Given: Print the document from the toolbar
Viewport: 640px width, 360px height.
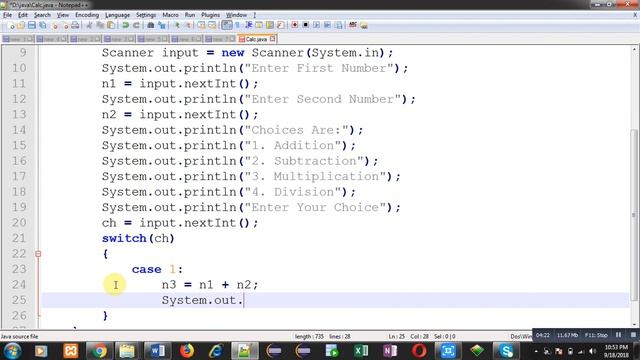Looking at the screenshot, I should click(x=75, y=25).
